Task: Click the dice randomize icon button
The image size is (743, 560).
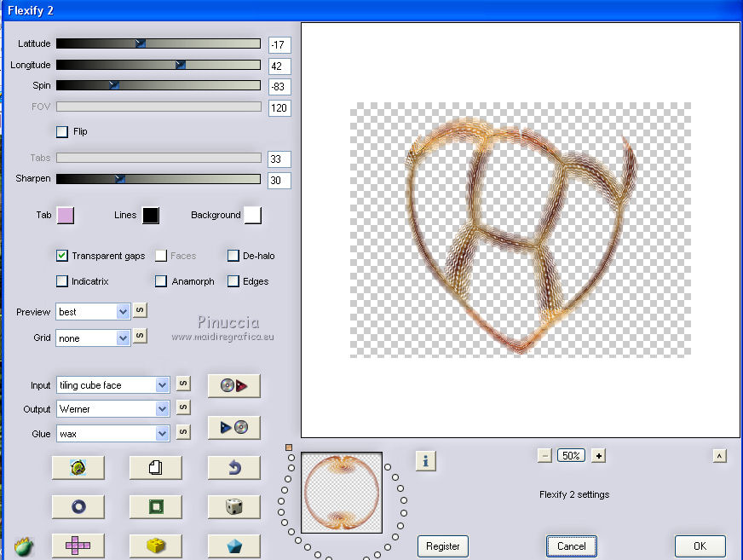Action: 233,506
